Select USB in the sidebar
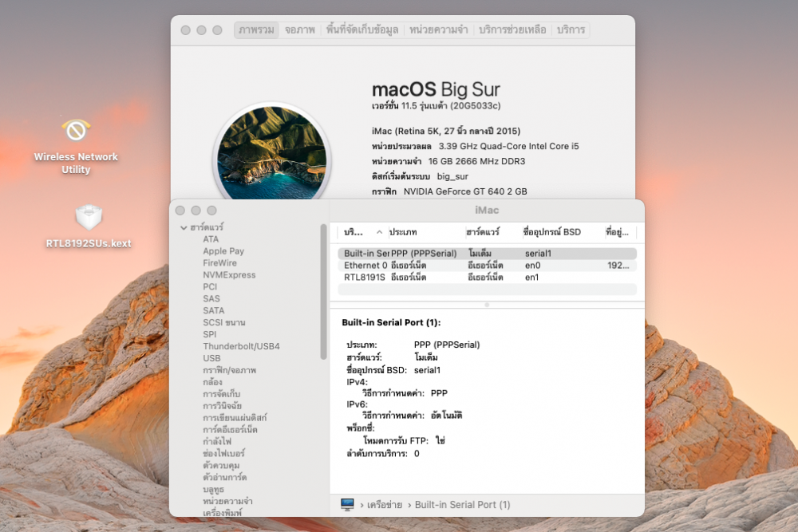 point(211,358)
